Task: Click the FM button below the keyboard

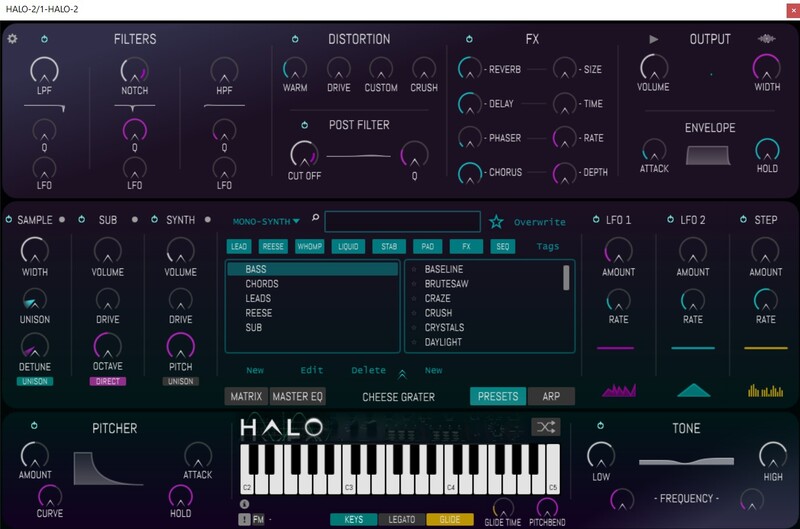Action: [258, 519]
